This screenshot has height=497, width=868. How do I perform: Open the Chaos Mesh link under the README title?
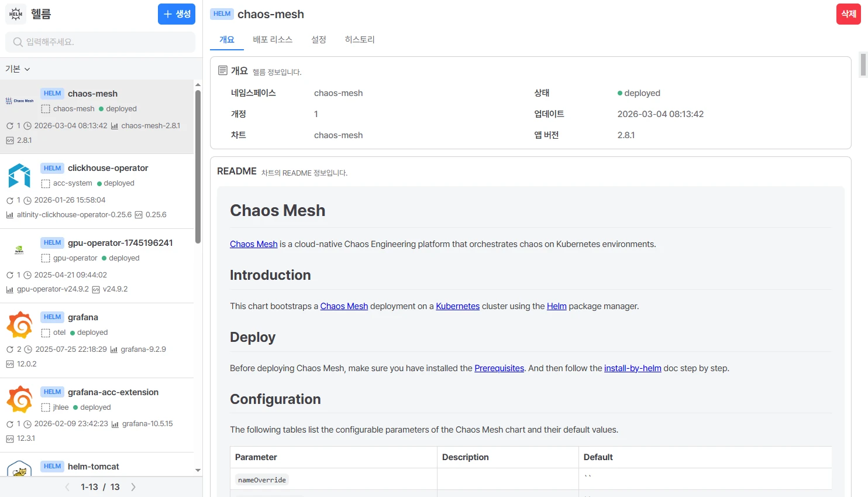(254, 244)
